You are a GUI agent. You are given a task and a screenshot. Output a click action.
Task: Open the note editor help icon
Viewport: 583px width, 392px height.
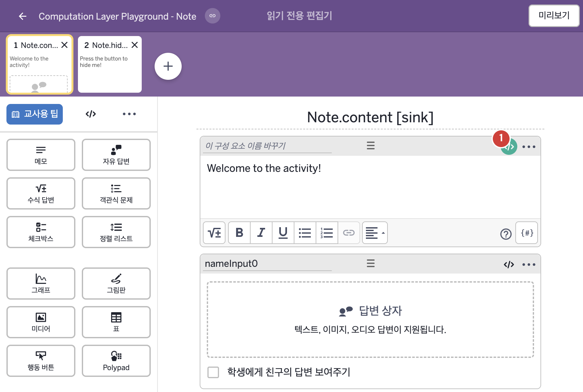point(506,234)
